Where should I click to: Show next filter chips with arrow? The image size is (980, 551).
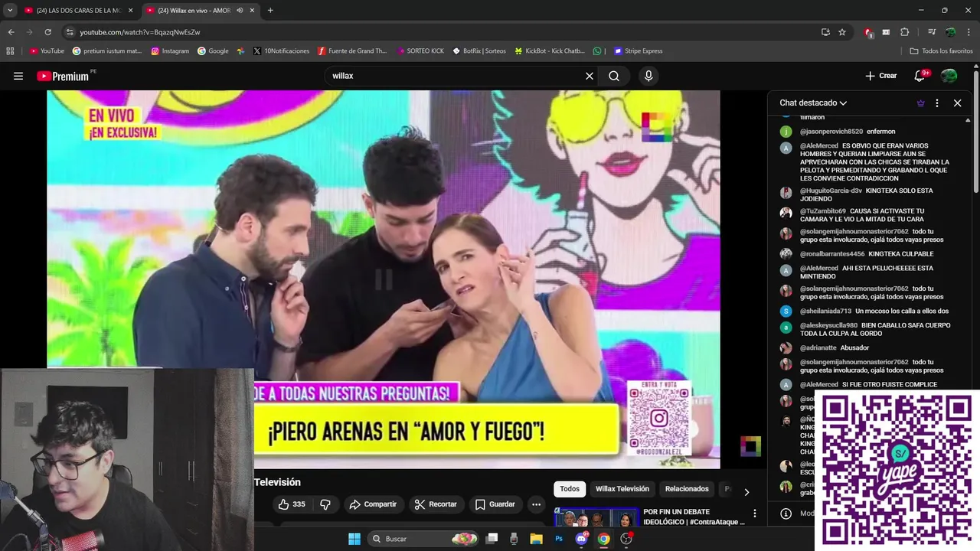tap(746, 492)
